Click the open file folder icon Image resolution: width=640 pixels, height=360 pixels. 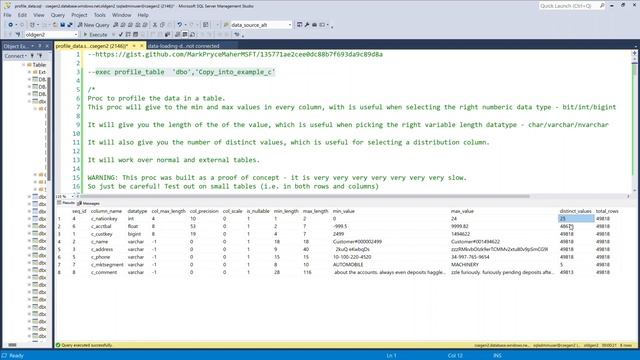55,25
